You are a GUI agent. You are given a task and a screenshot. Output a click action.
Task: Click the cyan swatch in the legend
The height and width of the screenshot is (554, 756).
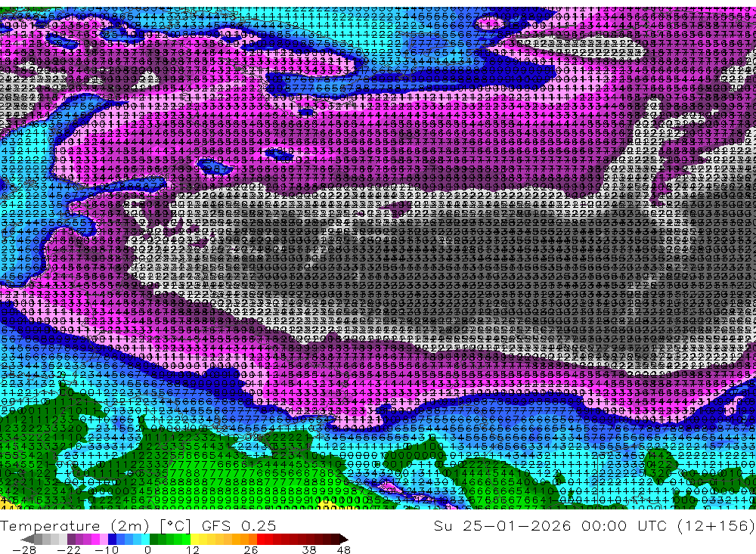tap(145, 539)
